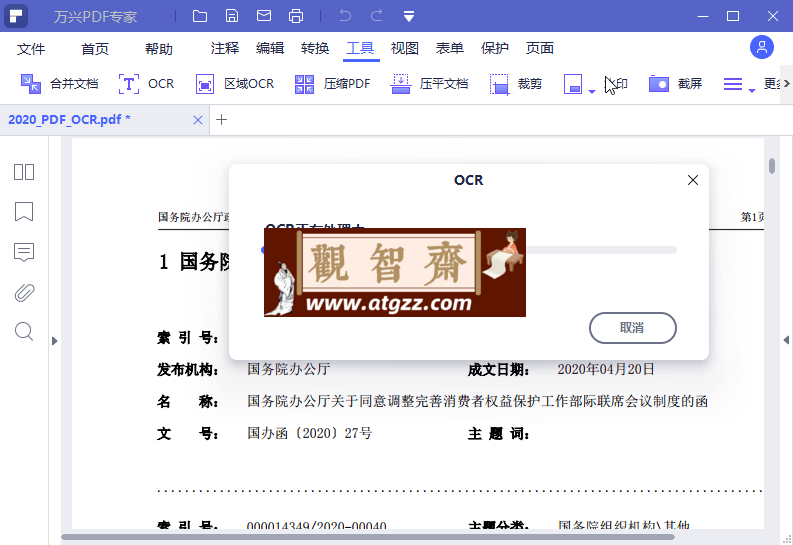Image resolution: width=793 pixels, height=545 pixels.
Task: Switch to the 编辑 tab
Action: coord(270,48)
